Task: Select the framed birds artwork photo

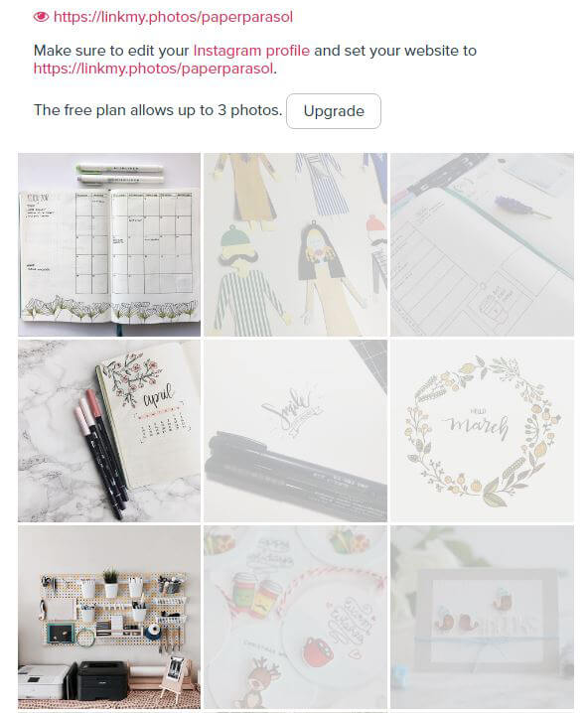Action: coord(482,617)
